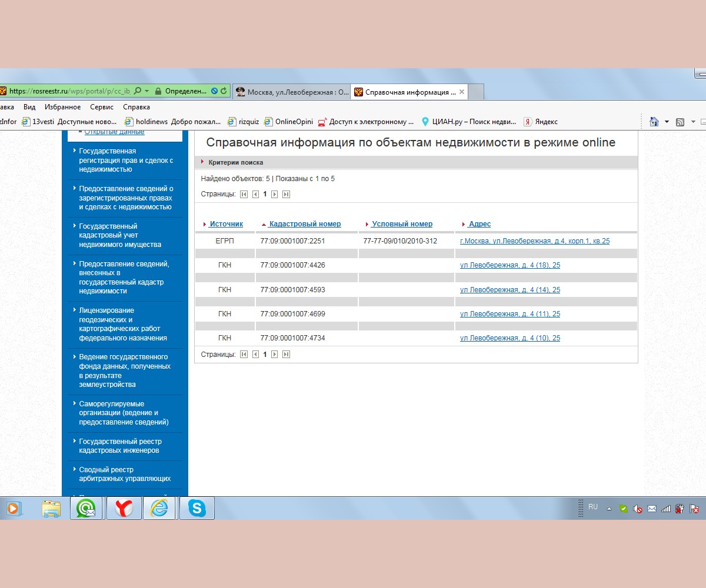This screenshot has width=706, height=588.
Task: Click the refresh icon in address bar
Action: (x=224, y=91)
